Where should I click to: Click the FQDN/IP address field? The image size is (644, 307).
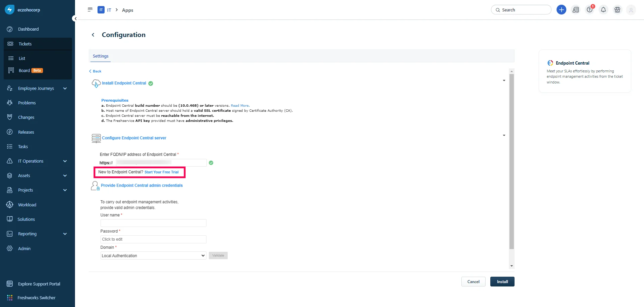(161, 163)
